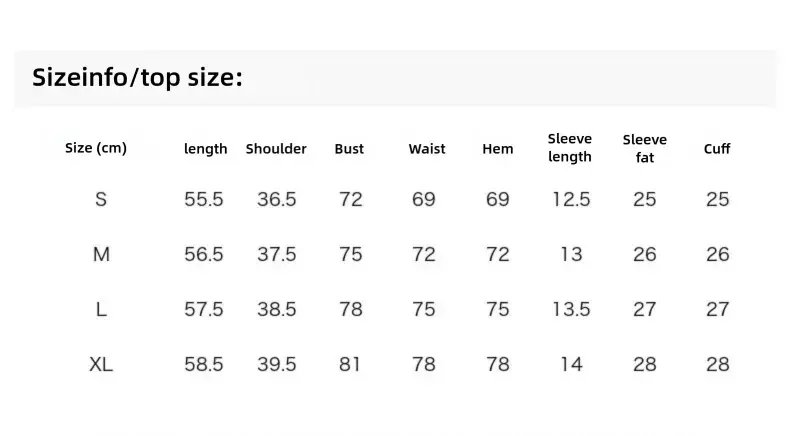Viewport: 790px width, 436px height.
Task: Select the Size (cm) column header
Action: (96, 148)
